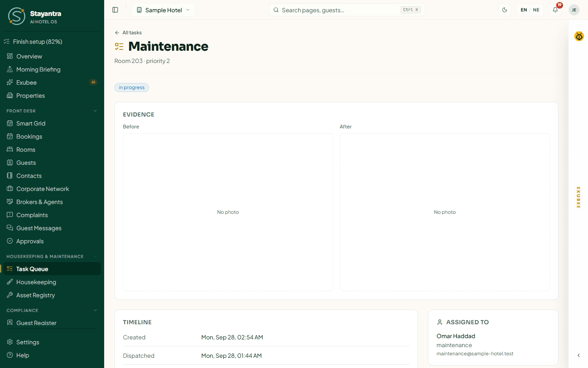Viewport: 588px width, 368px height.
Task: Click the After photo placeholder
Action: pyautogui.click(x=445, y=212)
